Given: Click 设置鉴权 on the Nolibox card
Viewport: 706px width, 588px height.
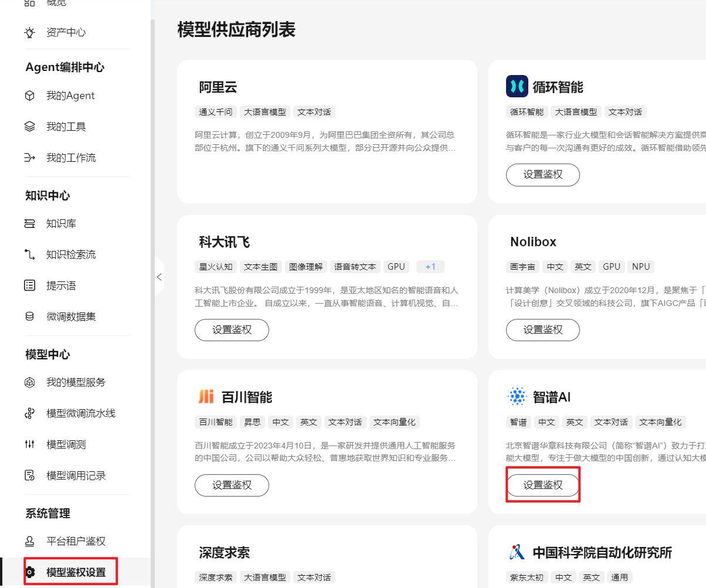Looking at the screenshot, I should click(543, 329).
